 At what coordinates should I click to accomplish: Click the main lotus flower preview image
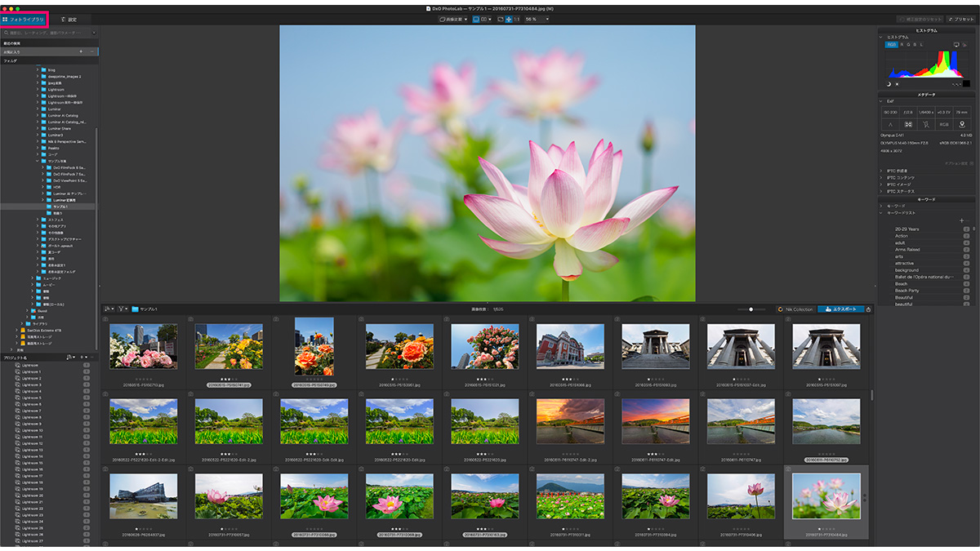[x=487, y=163]
